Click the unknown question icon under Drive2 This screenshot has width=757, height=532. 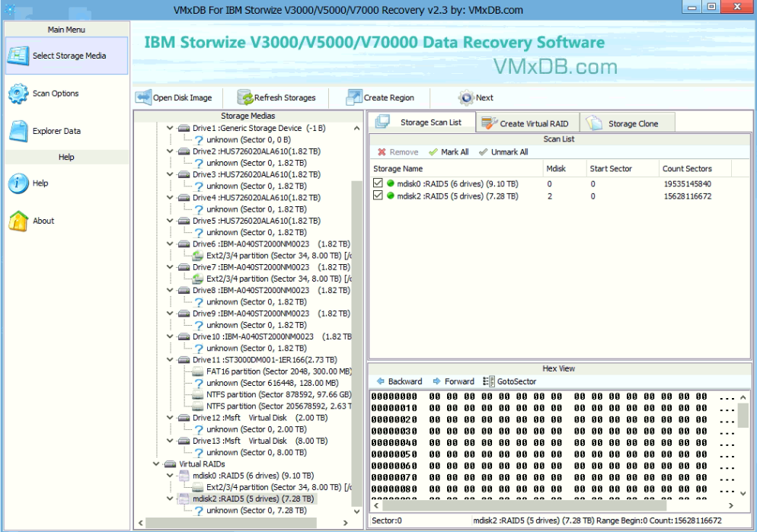pyautogui.click(x=199, y=163)
